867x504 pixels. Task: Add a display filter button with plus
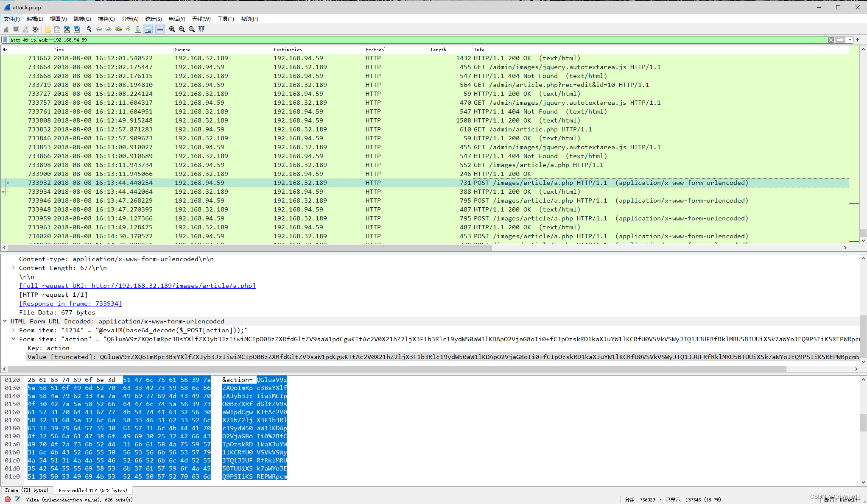(x=858, y=40)
